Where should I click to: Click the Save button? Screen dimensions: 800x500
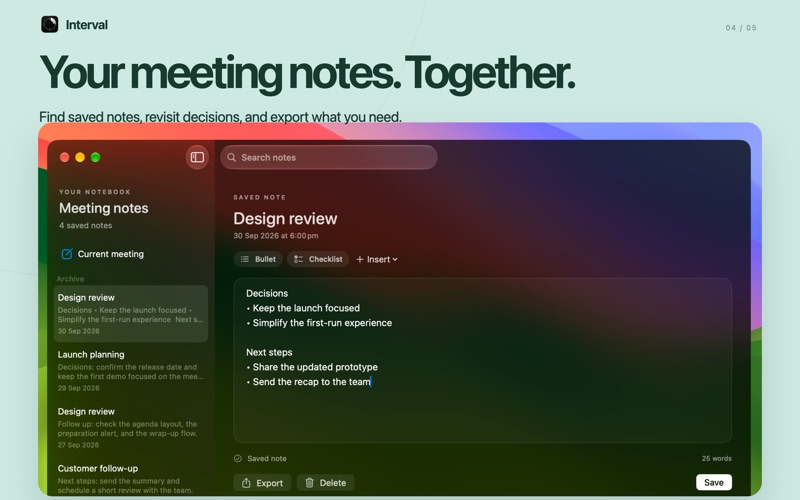(714, 482)
